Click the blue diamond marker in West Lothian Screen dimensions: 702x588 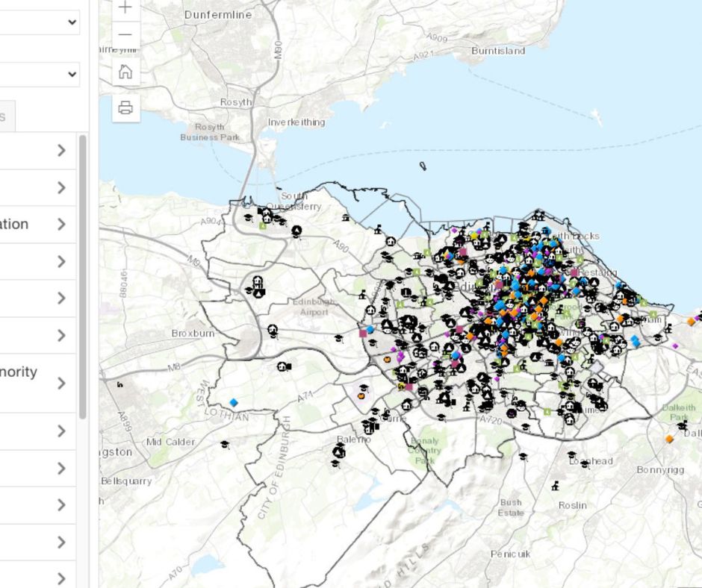(234, 402)
